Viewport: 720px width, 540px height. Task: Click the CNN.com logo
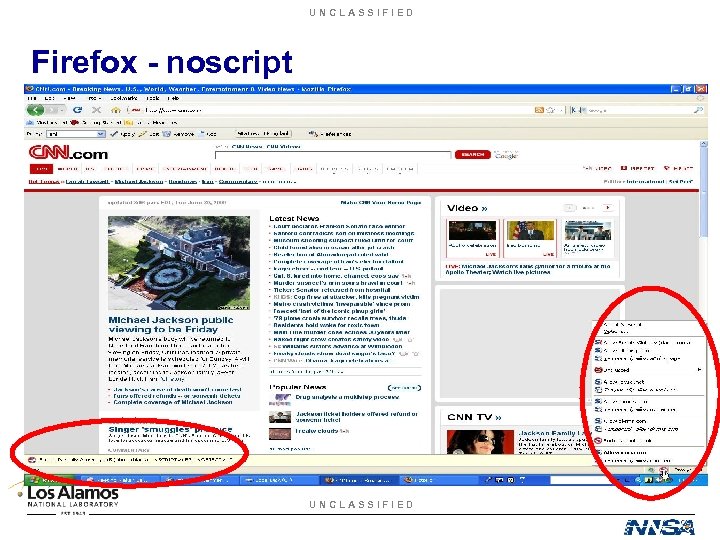pyautogui.click(x=68, y=152)
